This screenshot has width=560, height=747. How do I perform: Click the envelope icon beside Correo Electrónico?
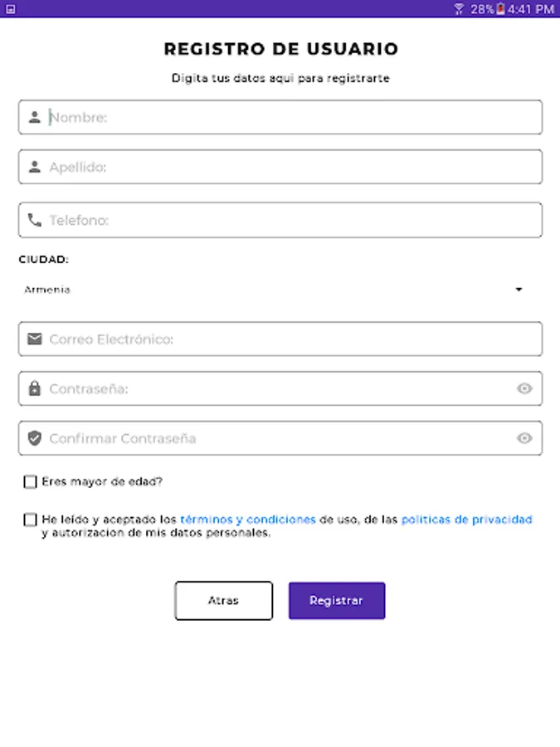pos(34,339)
